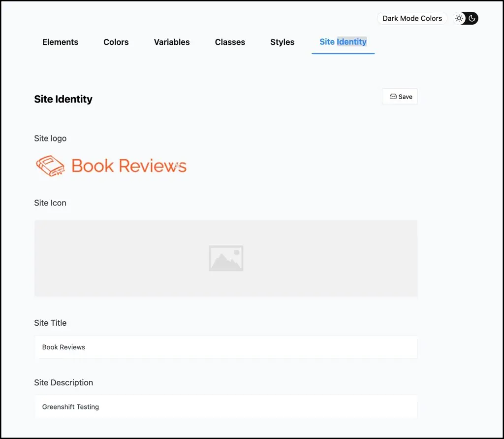Click the Site Title label
The height and width of the screenshot is (439, 504).
tap(51, 323)
